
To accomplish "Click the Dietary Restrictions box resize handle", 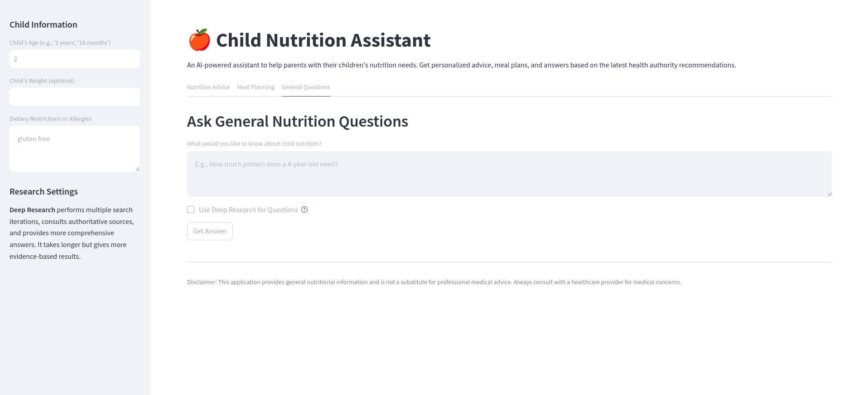I will (x=137, y=169).
